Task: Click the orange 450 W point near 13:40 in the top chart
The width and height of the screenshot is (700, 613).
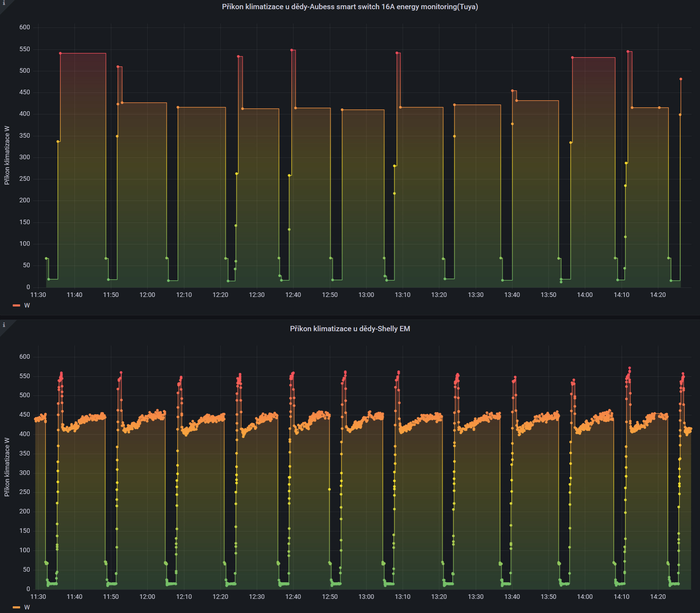Action: (x=512, y=91)
